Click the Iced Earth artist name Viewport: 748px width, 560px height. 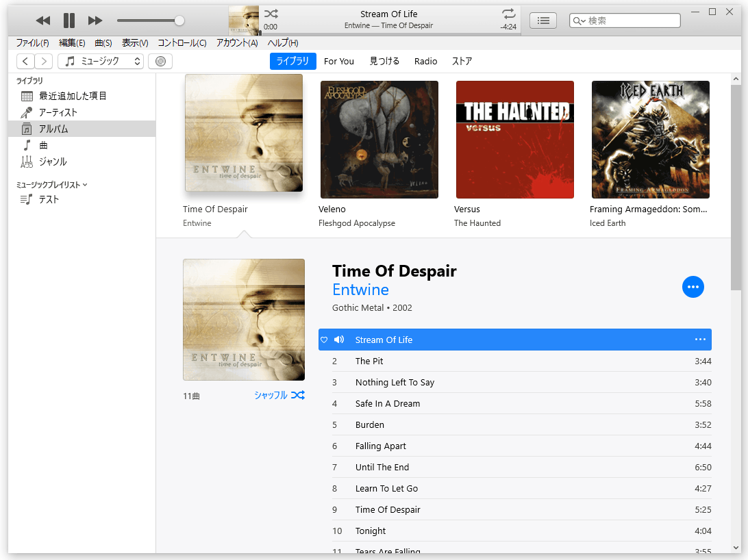click(608, 223)
